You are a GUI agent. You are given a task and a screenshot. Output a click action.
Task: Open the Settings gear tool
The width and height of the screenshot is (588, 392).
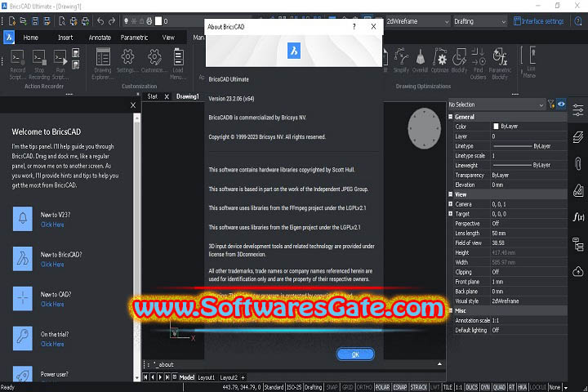click(127, 60)
